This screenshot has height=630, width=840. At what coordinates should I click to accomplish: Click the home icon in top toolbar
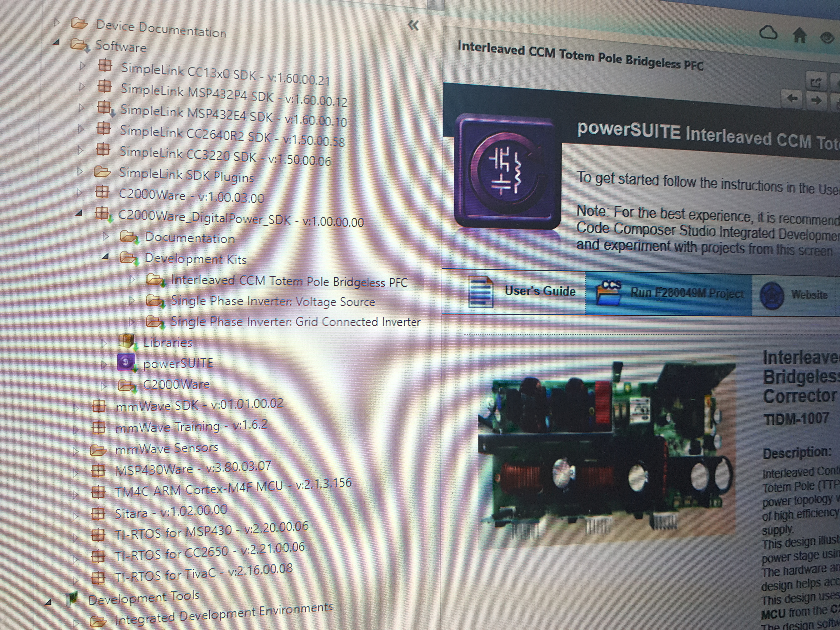799,35
